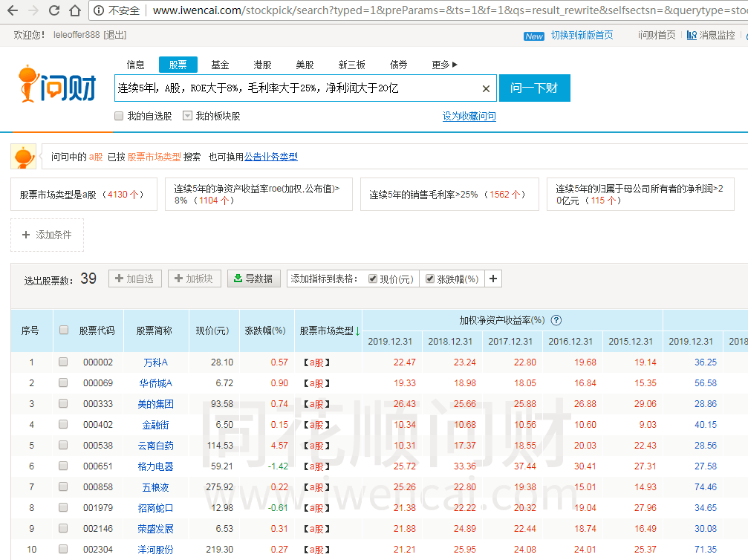748x560 pixels.
Task: Select the 股票 tab
Action: click(x=178, y=65)
